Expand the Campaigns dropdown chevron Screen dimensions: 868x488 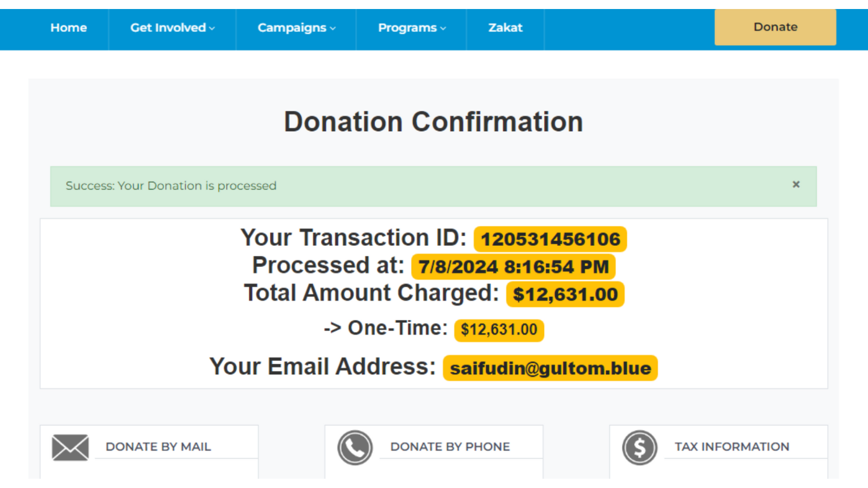pyautogui.click(x=333, y=28)
